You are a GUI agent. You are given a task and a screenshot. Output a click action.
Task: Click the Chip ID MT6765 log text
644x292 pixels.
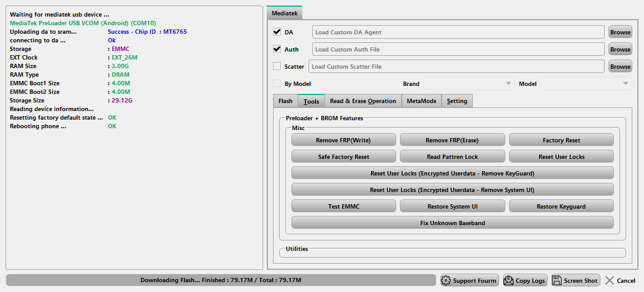[148, 32]
